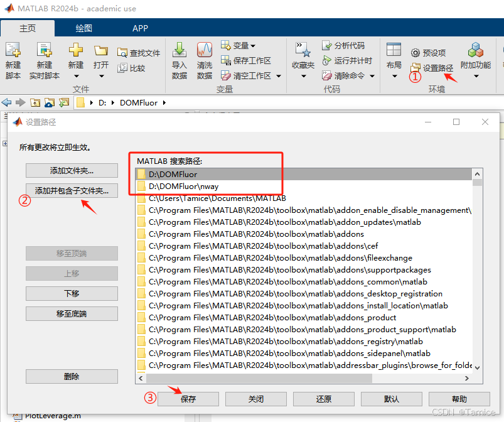The image size is (504, 422).
Task: Expand the 清除命令 dropdown arrow
Action: [372, 76]
